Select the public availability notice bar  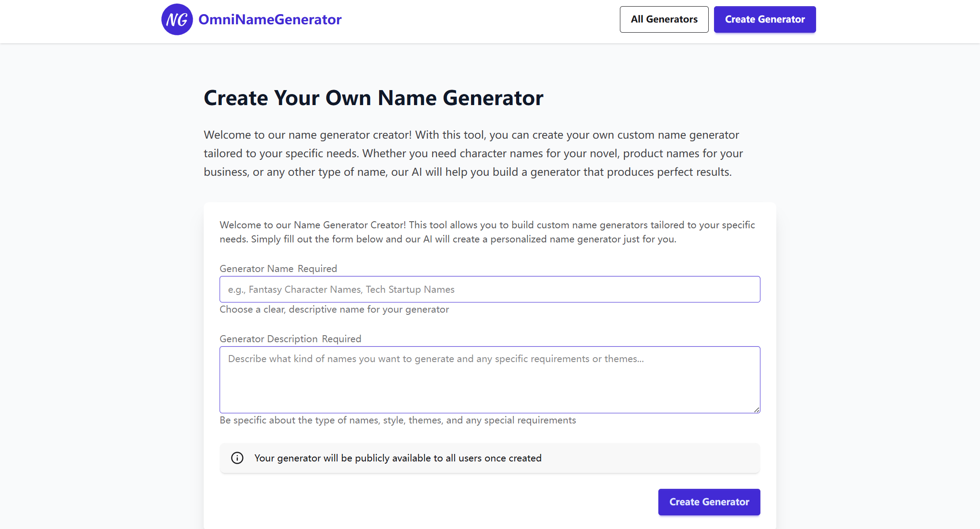click(x=490, y=458)
